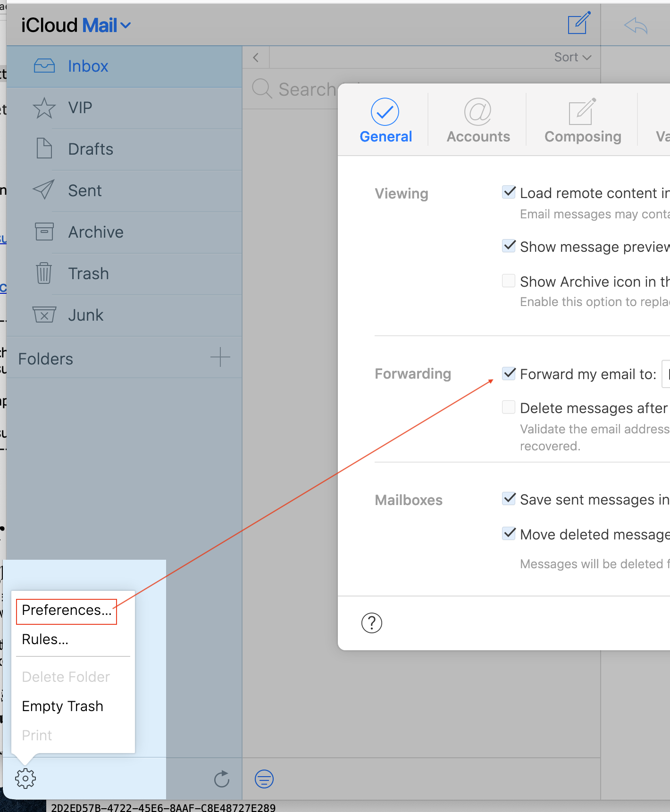Open the Junk mailbox label
This screenshot has height=812, width=670.
(85, 315)
